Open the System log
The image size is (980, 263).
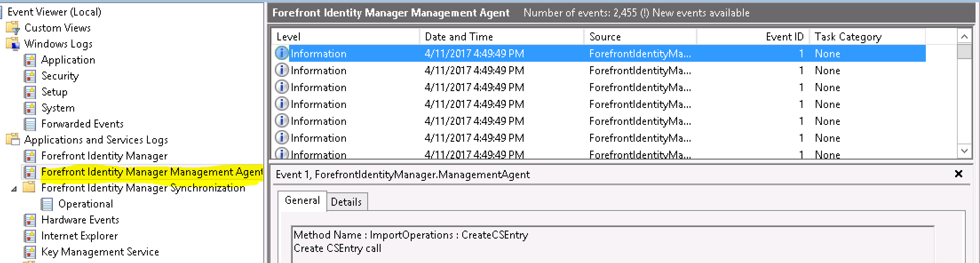tap(58, 108)
